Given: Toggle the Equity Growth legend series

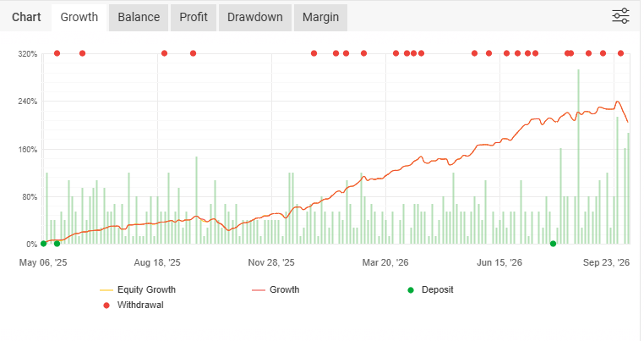Looking at the screenshot, I should tap(138, 289).
